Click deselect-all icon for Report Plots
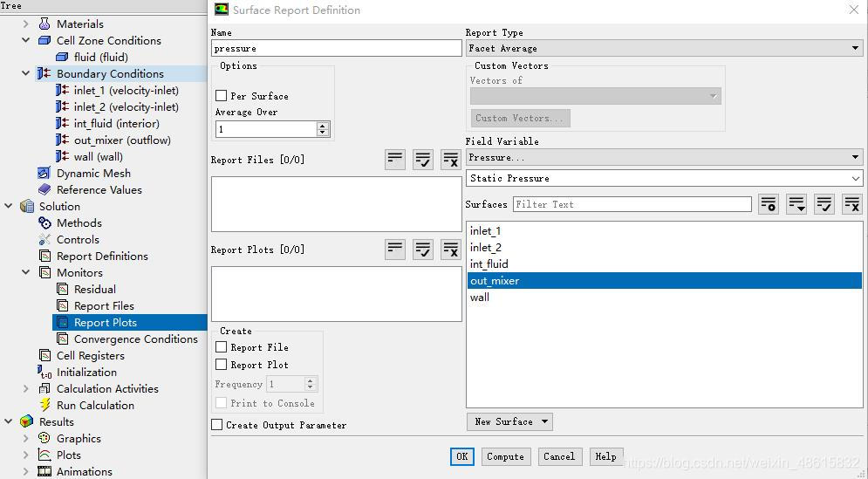This screenshot has width=868, height=479. [x=450, y=250]
